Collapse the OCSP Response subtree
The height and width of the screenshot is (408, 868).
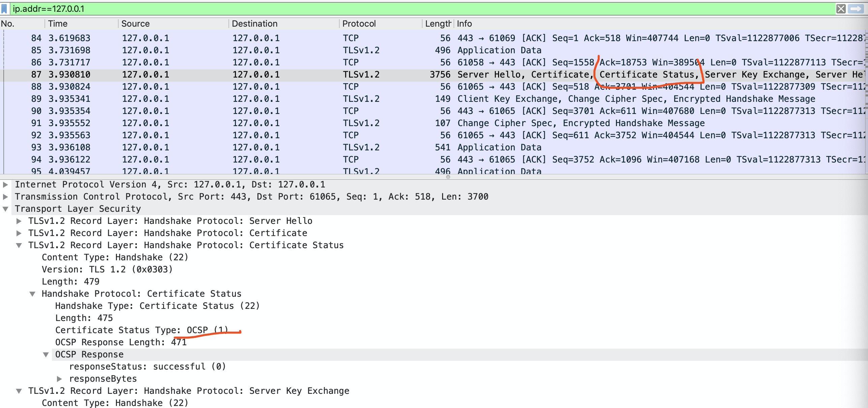coord(46,354)
